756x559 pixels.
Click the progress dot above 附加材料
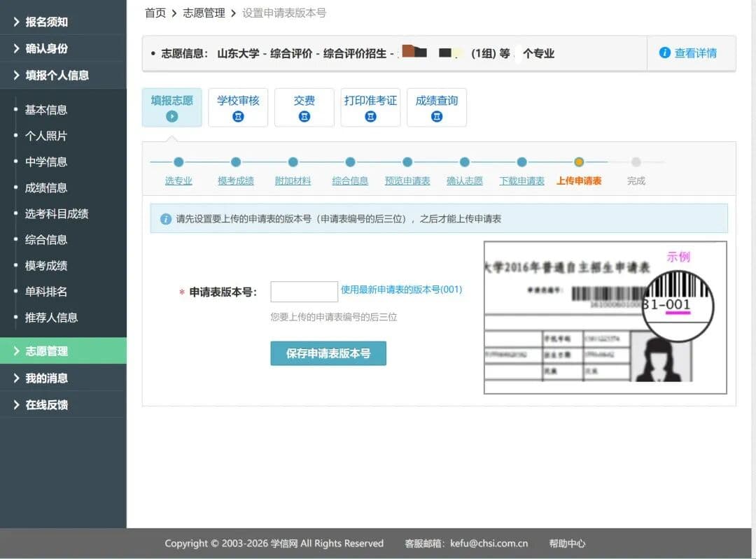(293, 162)
